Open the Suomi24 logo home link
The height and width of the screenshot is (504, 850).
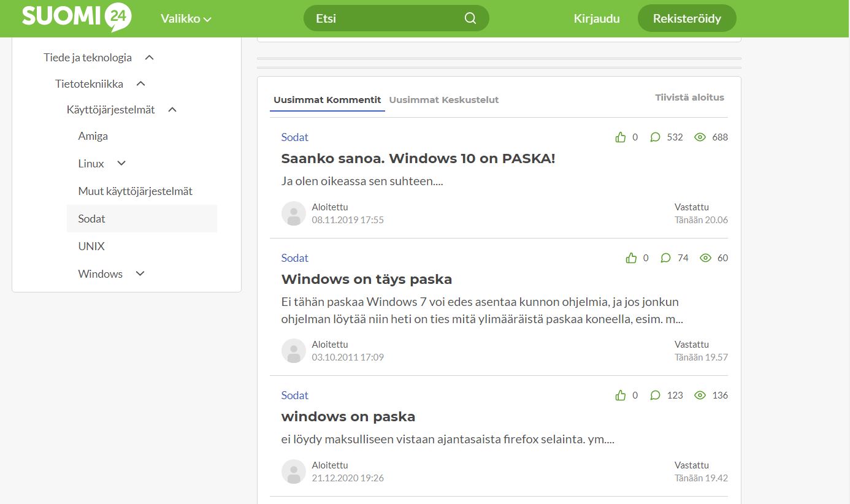pos(77,18)
